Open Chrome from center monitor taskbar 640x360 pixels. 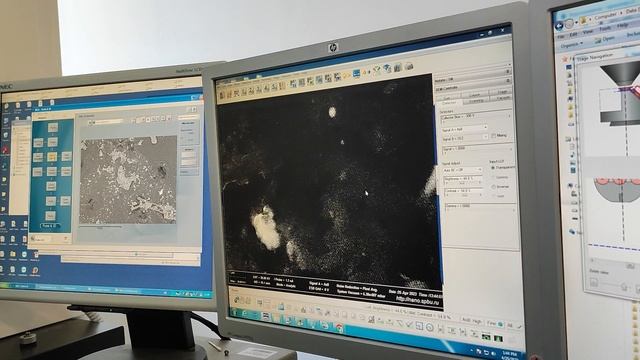(x=339, y=328)
